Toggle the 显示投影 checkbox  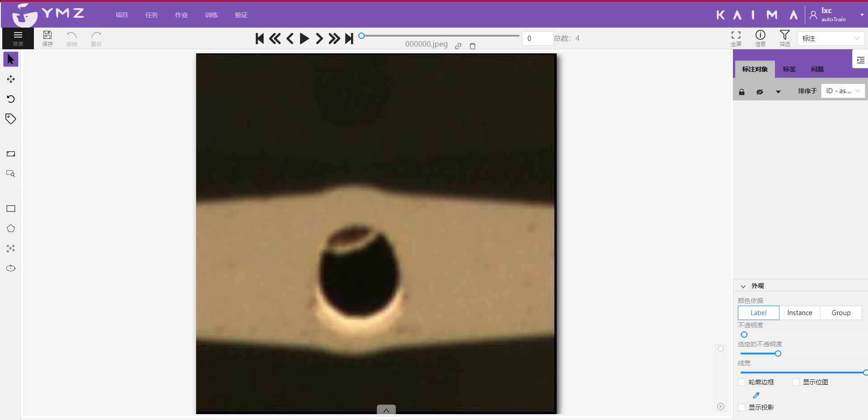coord(741,407)
